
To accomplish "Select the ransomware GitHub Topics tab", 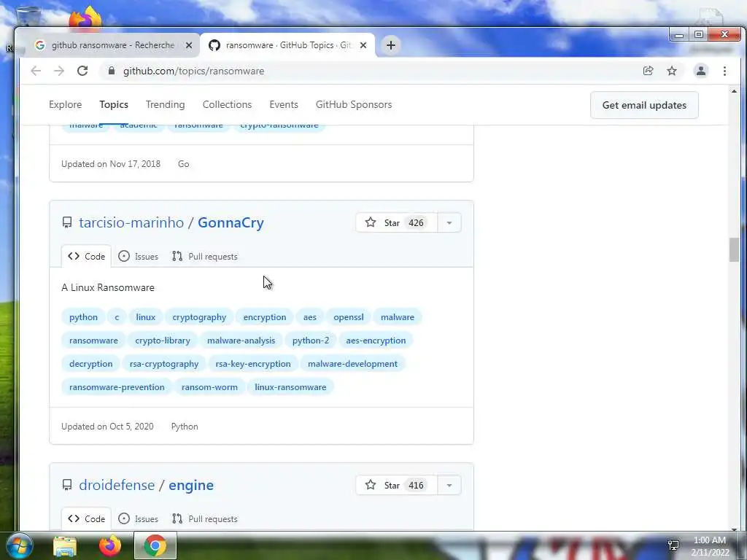I will pos(287,45).
